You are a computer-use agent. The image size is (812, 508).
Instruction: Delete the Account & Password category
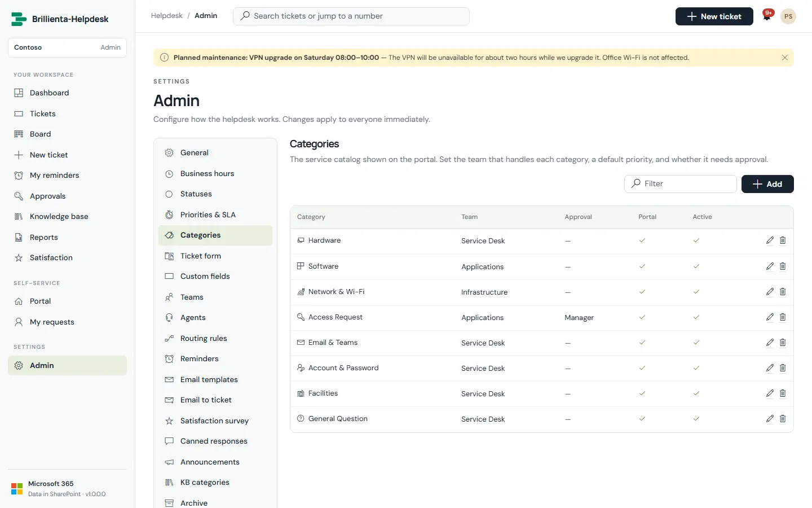(783, 368)
